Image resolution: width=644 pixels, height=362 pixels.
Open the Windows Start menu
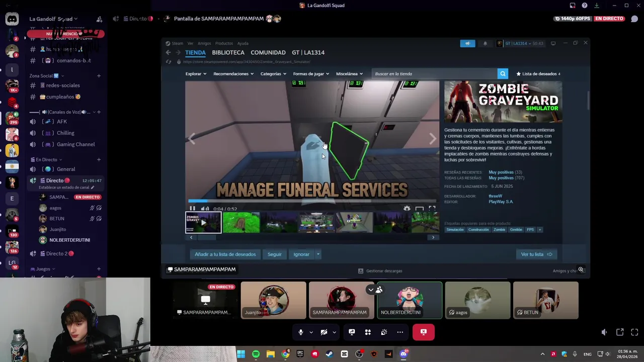click(x=241, y=354)
